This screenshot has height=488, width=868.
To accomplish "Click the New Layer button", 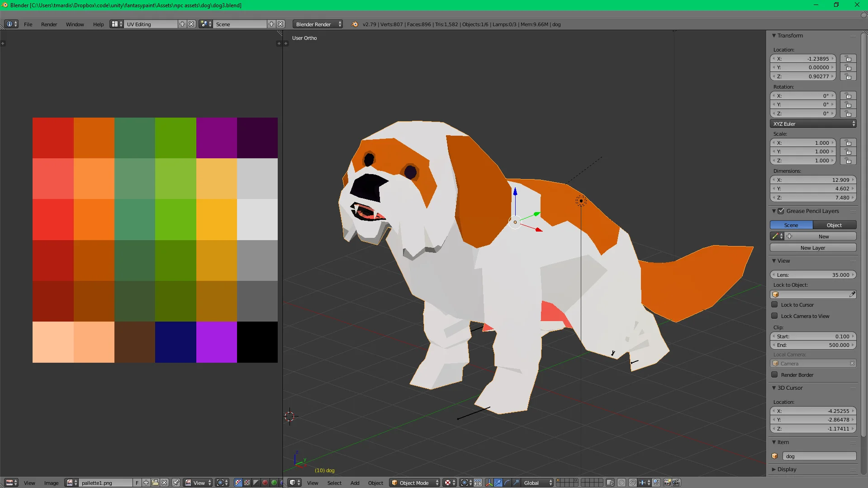I will click(813, 248).
